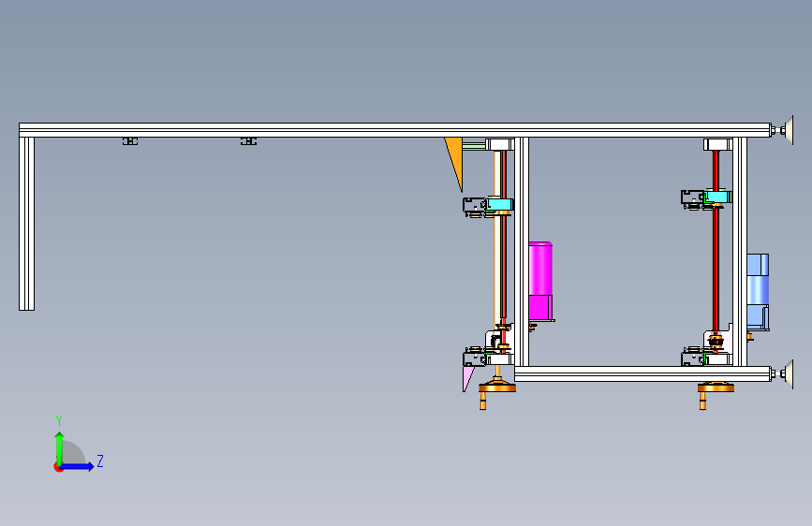Viewport: 812px width, 526px height.
Task: Select the green spacer beside orange gusset
Action: (x=473, y=146)
